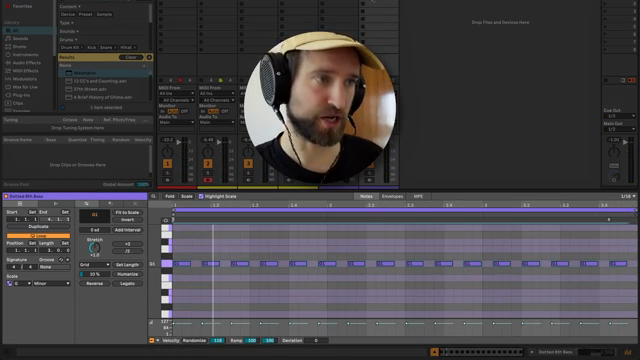Switch to the MPE tab

tap(418, 196)
